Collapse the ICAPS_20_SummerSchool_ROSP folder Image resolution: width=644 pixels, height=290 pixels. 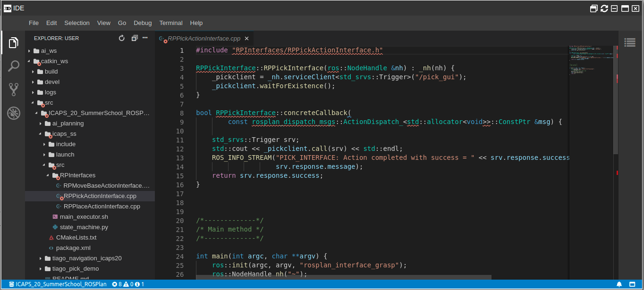tap(90, 113)
